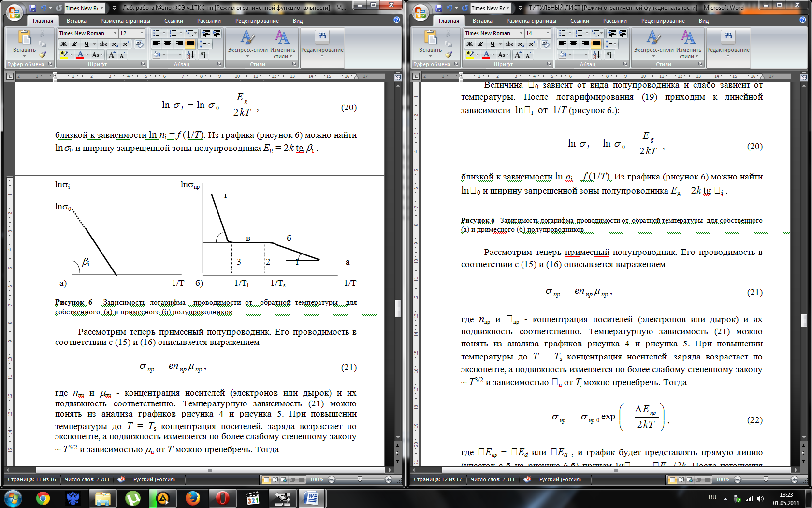Image resolution: width=812 pixels, height=508 pixels.
Task: Apply superscript in the left window ribbon
Action: [126, 44]
